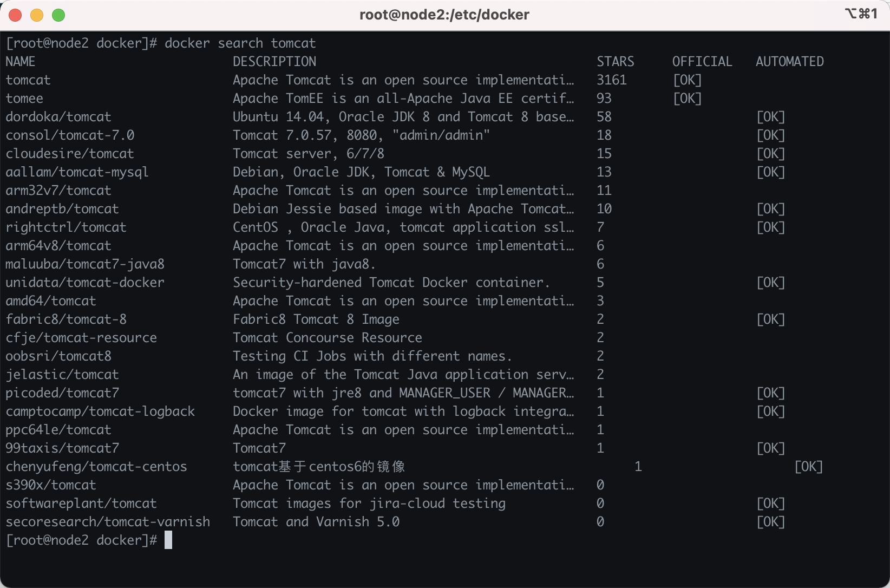Click the unidata/tomcat-docker image name
Screen dimensions: 890x588
pyautogui.click(x=85, y=283)
